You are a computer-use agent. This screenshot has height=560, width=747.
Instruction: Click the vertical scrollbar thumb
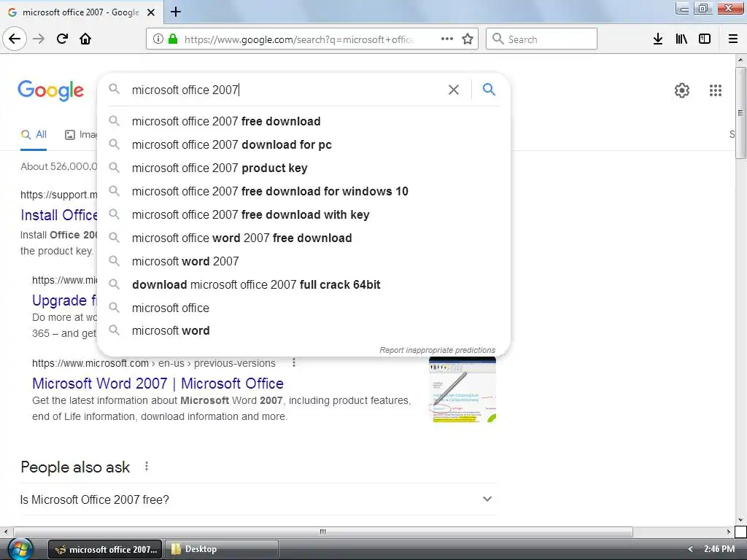740,113
